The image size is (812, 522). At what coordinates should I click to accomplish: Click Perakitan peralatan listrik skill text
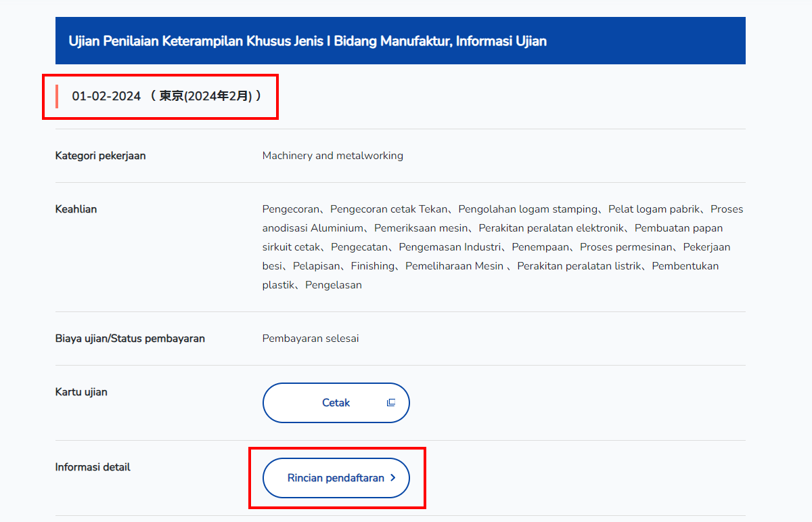click(x=579, y=266)
